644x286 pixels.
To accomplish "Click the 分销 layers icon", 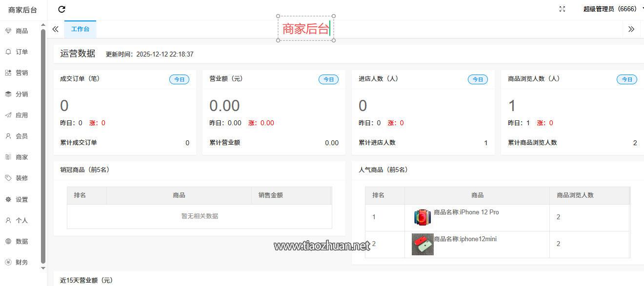I will pyautogui.click(x=8, y=94).
